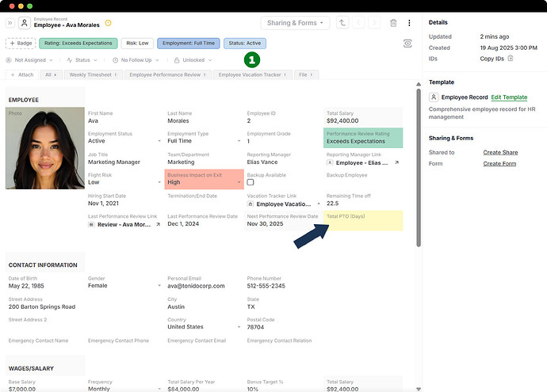Viewport: 547px width, 392px height.
Task: Click the eye preview icon
Action: coord(407,44)
